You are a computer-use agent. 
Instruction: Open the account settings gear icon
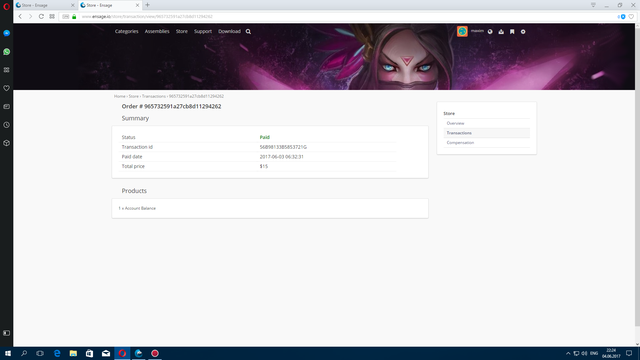(x=523, y=31)
